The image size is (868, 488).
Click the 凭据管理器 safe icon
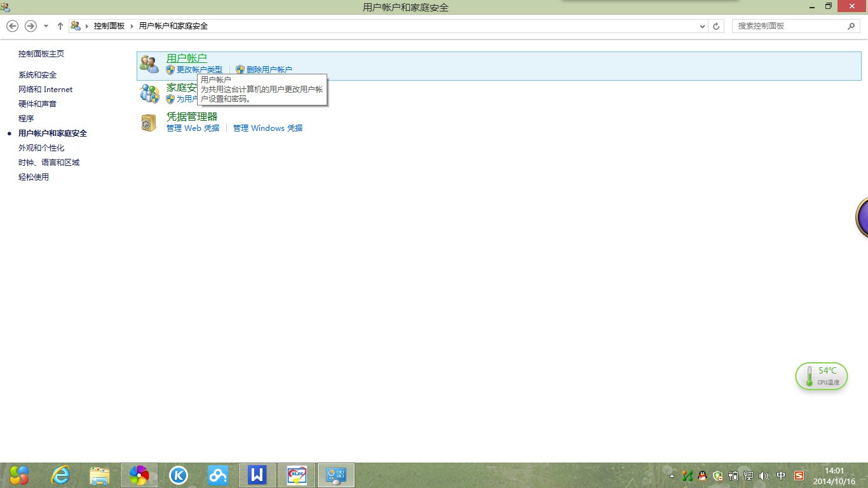pyautogui.click(x=149, y=123)
